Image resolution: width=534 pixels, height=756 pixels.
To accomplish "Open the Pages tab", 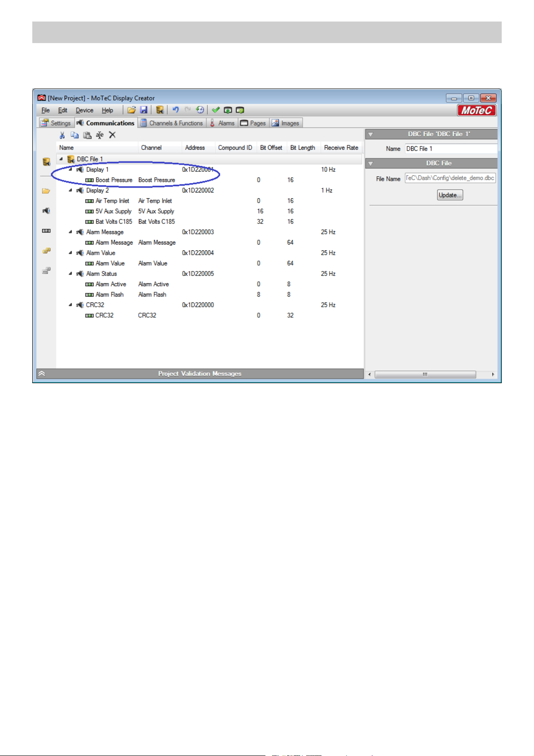I will (x=253, y=123).
